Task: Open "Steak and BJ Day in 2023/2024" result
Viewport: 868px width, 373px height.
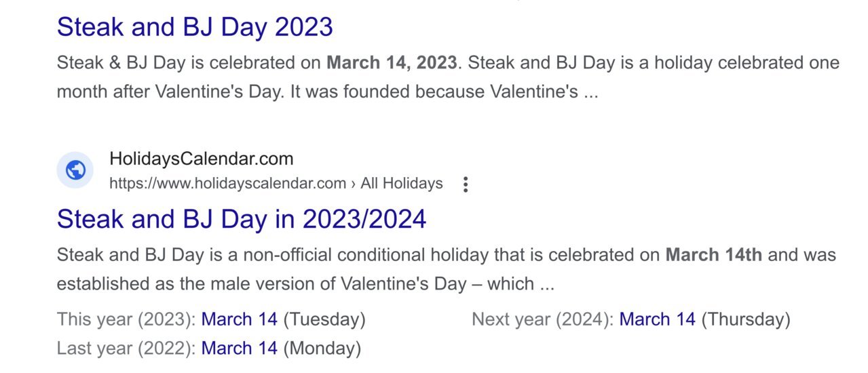Action: coord(242,219)
